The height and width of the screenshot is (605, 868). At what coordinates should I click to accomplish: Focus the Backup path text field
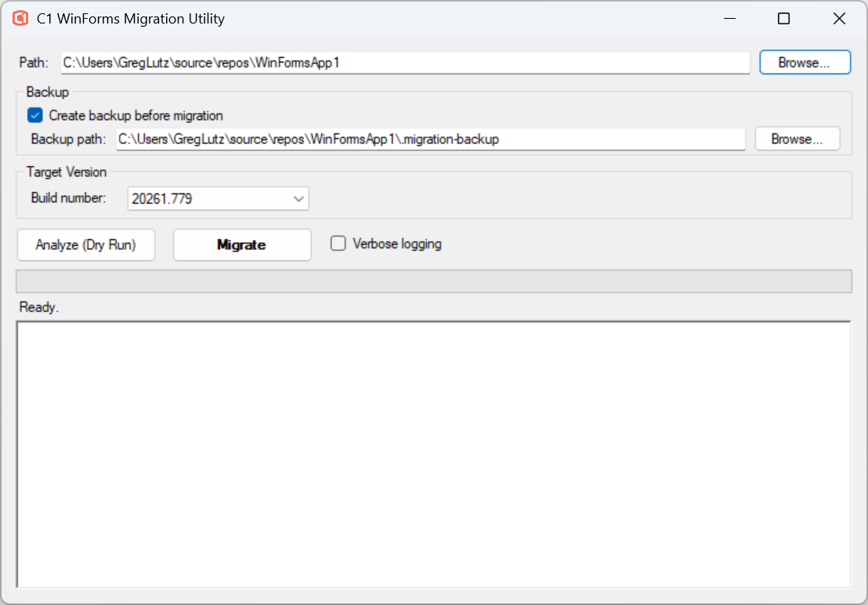[x=431, y=139]
